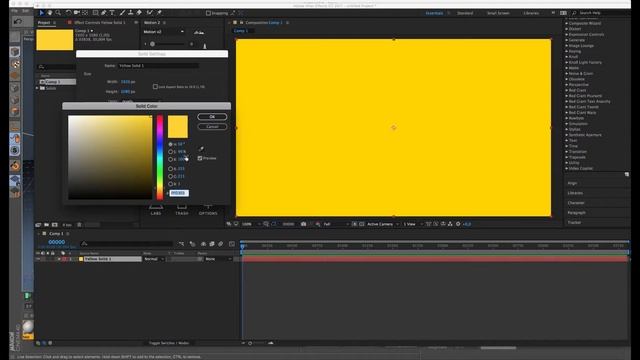Select the H hue radio button
Image resolution: width=640 pixels, height=360 pixels.
(171, 144)
